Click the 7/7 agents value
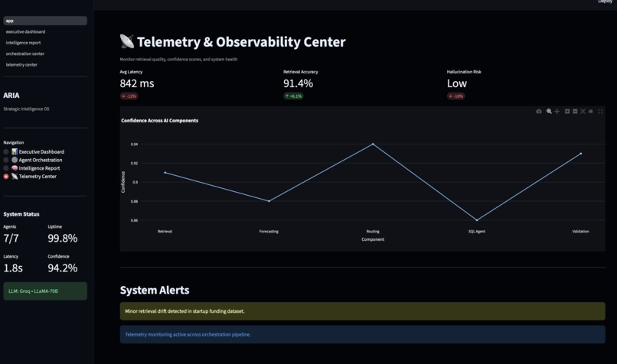617x364 pixels. tap(11, 239)
